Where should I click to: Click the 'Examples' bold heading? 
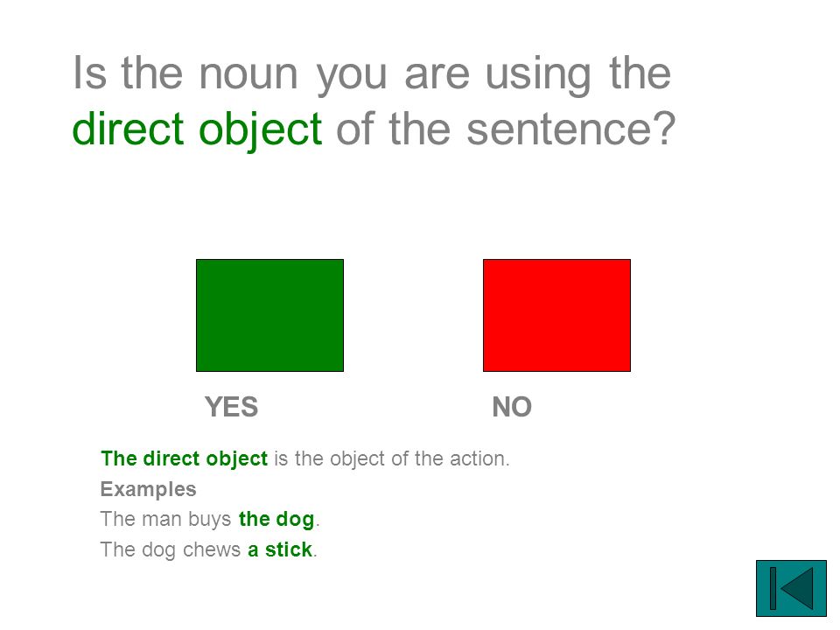149,489
